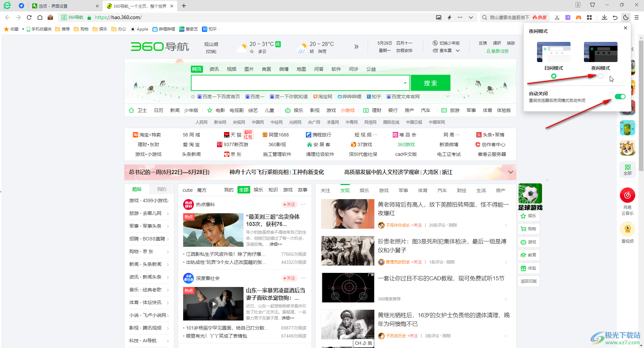
Task: Expand the search box suggestion dropdown
Action: (405, 83)
